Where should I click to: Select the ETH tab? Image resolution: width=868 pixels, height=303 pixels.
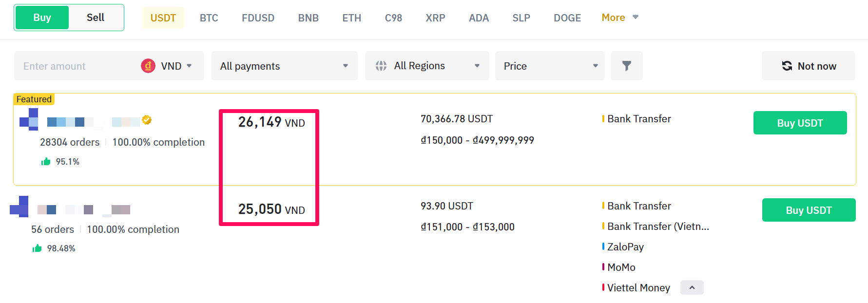(351, 18)
